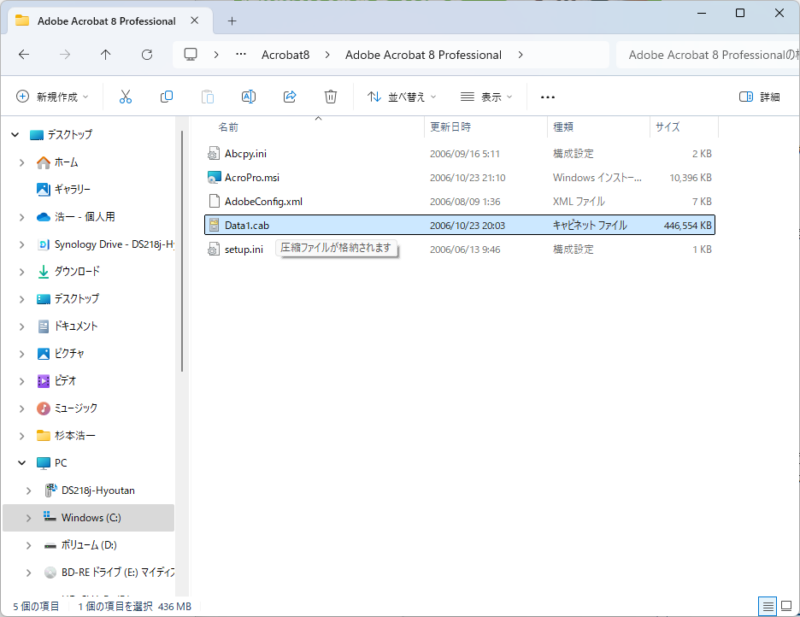The height and width of the screenshot is (617, 800).
Task: Open ダウンロード folder in sidebar
Action: [77, 272]
